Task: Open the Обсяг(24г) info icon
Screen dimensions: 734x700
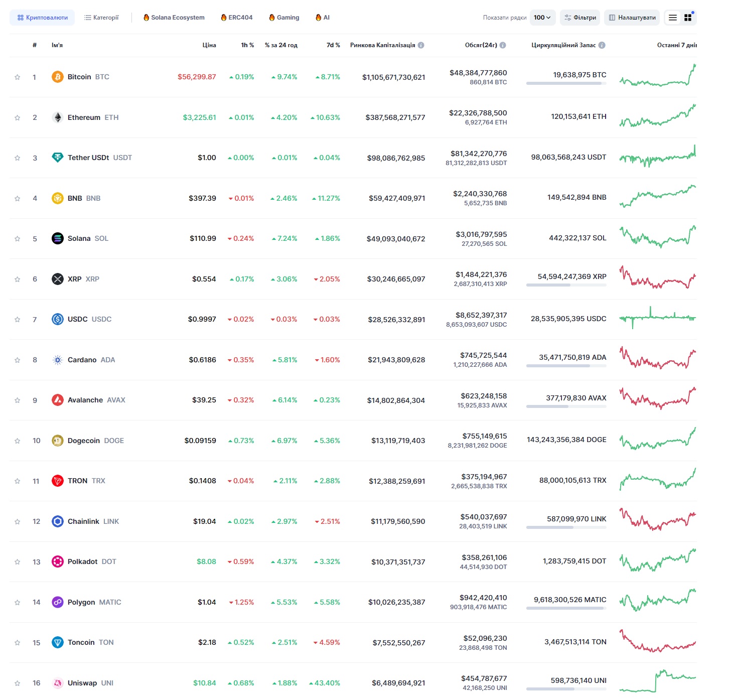Action: coord(503,45)
